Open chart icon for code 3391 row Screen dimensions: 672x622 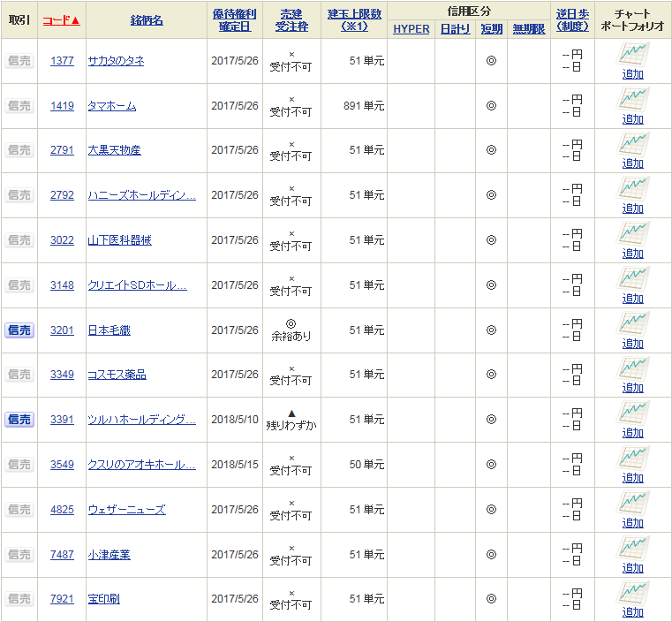(x=633, y=413)
